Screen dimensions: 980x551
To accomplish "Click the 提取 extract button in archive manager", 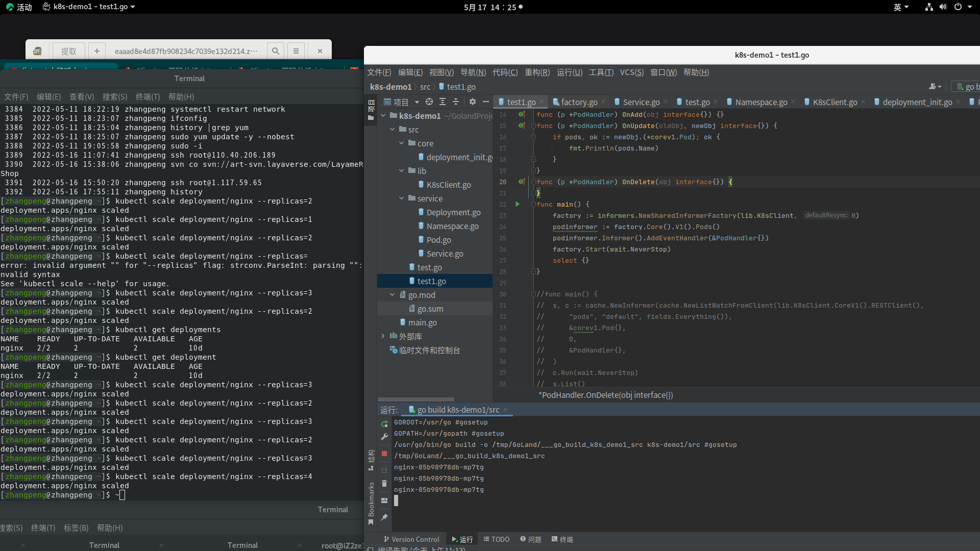I will click(69, 51).
